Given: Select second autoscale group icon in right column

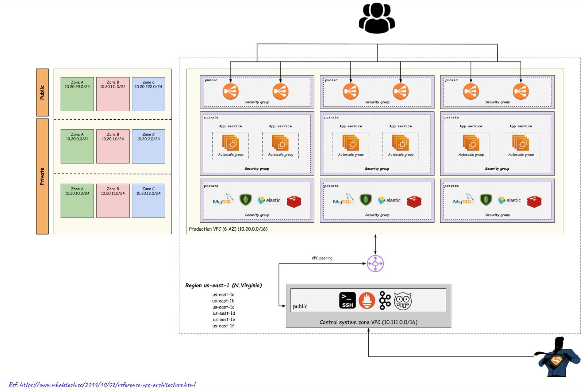Looking at the screenshot, I should click(x=520, y=143).
